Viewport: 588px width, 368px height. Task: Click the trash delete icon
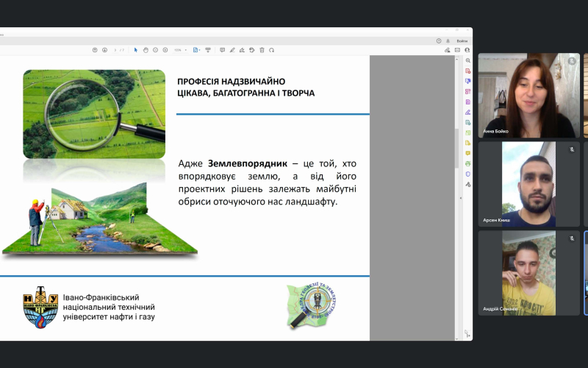(262, 50)
